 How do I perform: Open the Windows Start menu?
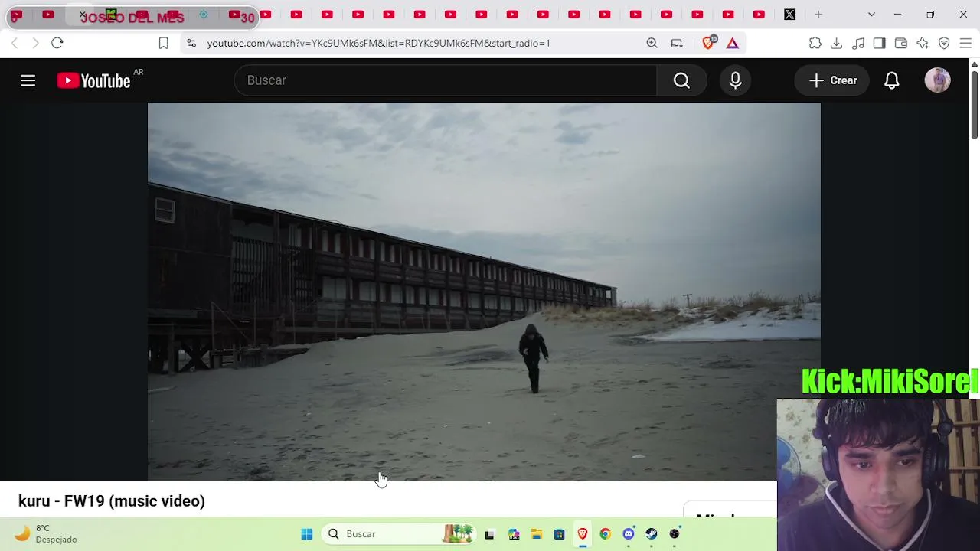[307, 534]
